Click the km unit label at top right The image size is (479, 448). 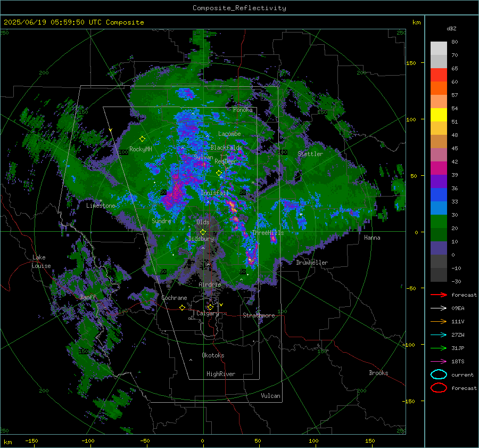tap(416, 22)
